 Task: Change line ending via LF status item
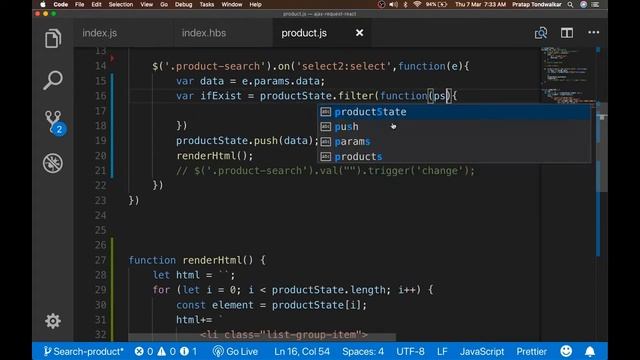(x=442, y=351)
